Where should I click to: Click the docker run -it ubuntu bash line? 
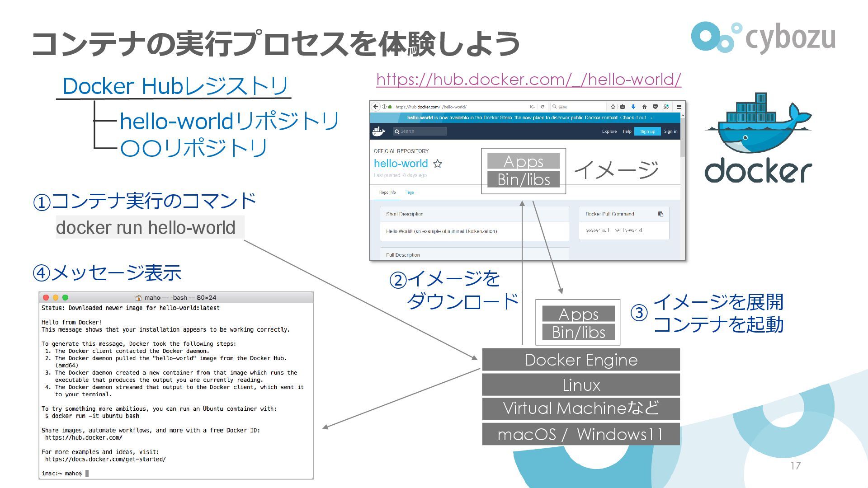tap(92, 416)
